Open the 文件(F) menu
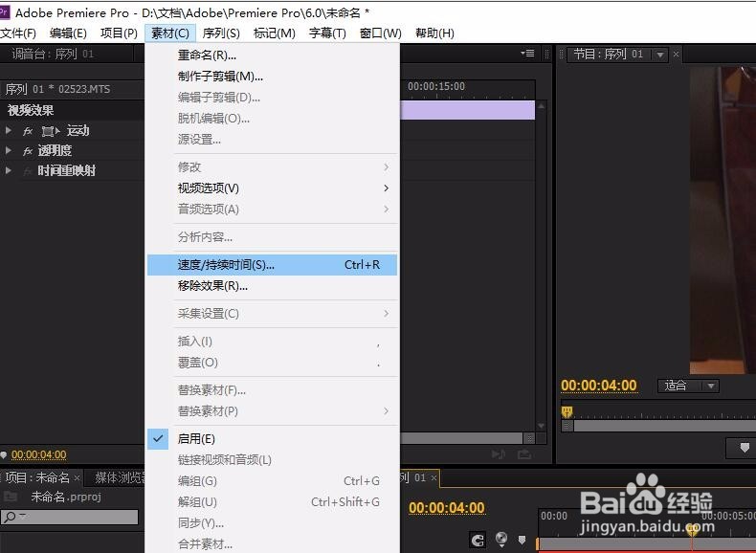Image resolution: width=756 pixels, height=553 pixels. pos(18,33)
